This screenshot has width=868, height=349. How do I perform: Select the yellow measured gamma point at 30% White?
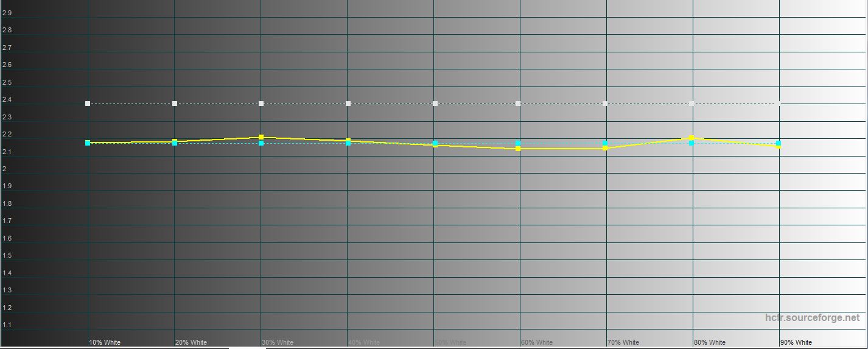pyautogui.click(x=261, y=137)
